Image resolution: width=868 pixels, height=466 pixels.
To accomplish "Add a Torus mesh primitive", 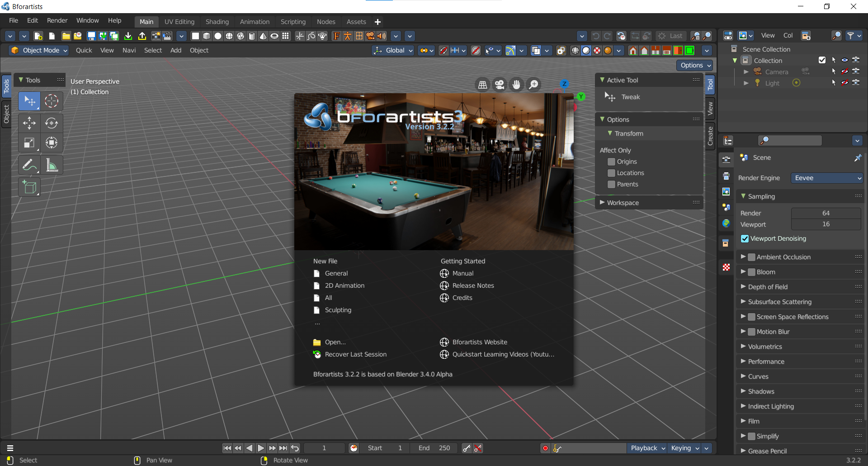I will coord(274,36).
